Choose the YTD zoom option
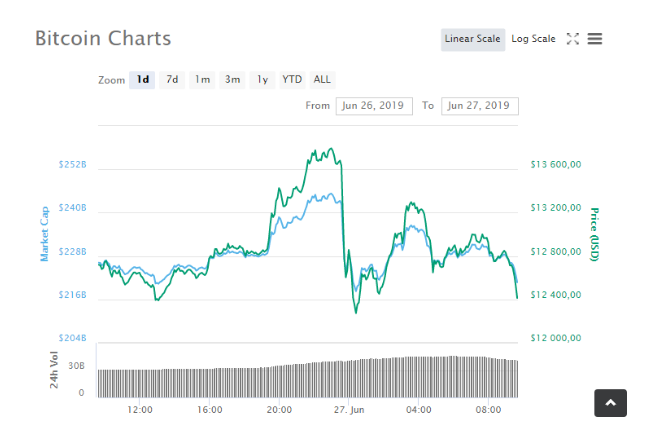 tap(292, 79)
